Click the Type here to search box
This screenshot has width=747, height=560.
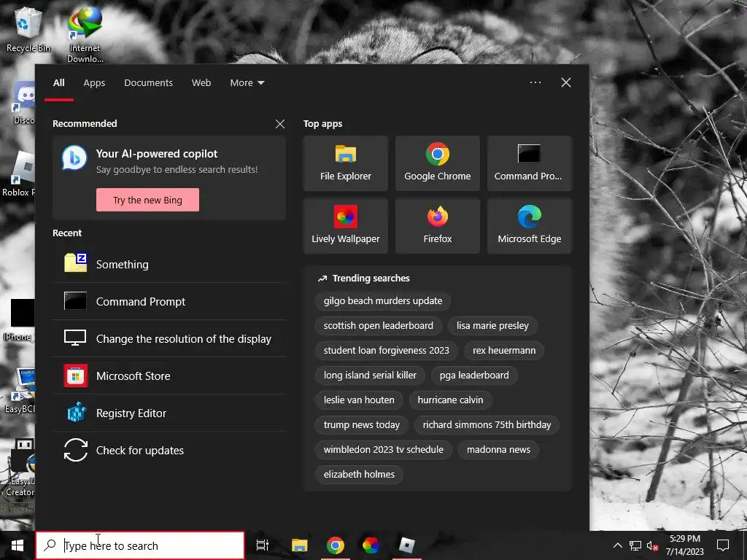pyautogui.click(x=140, y=545)
